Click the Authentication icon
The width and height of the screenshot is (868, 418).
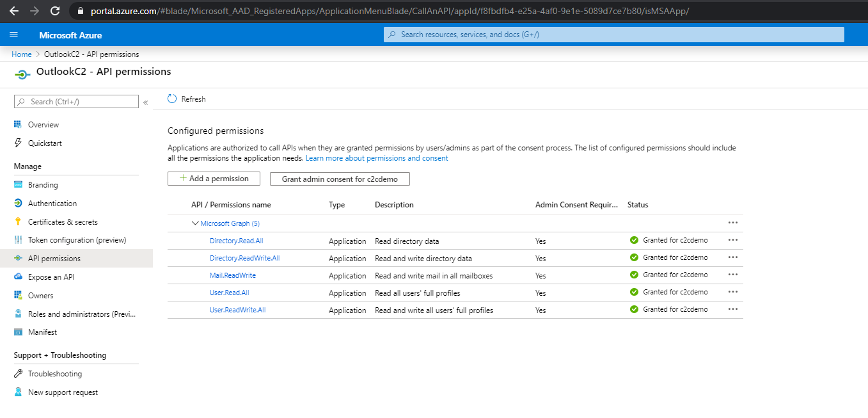[x=18, y=204]
